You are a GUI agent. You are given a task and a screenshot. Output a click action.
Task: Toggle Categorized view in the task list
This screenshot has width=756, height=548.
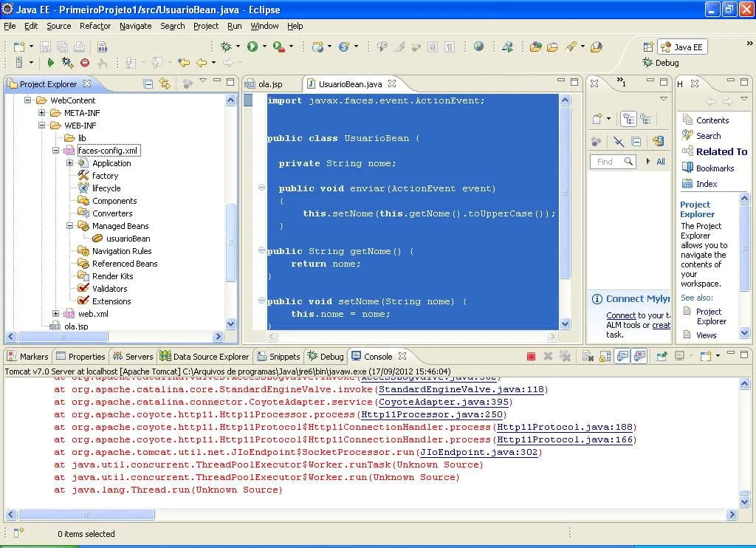[x=628, y=119]
